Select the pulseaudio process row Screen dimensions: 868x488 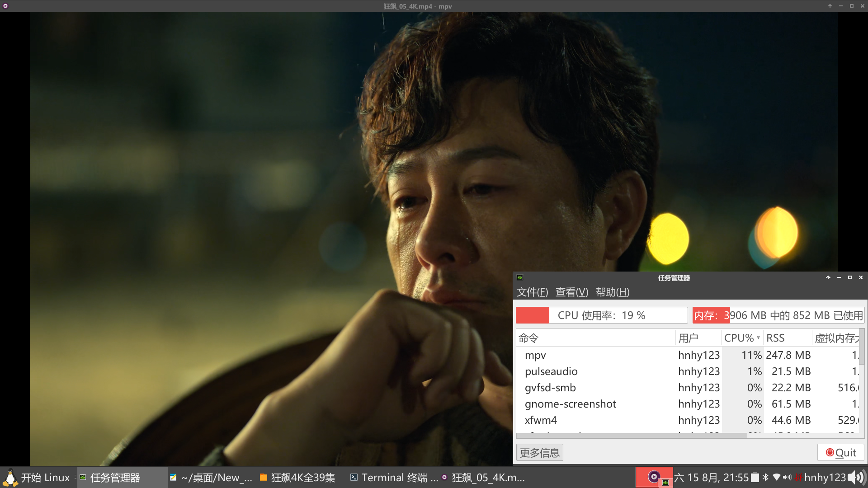tap(687, 371)
